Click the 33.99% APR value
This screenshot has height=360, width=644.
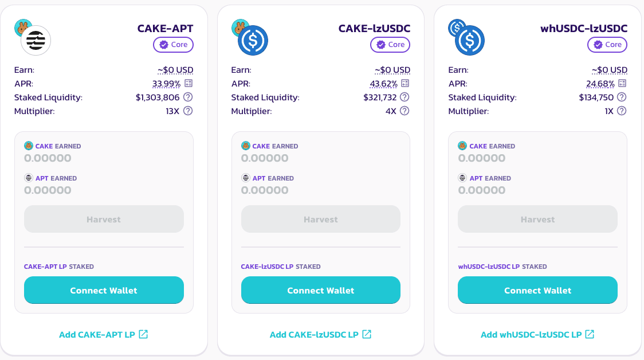[166, 84]
